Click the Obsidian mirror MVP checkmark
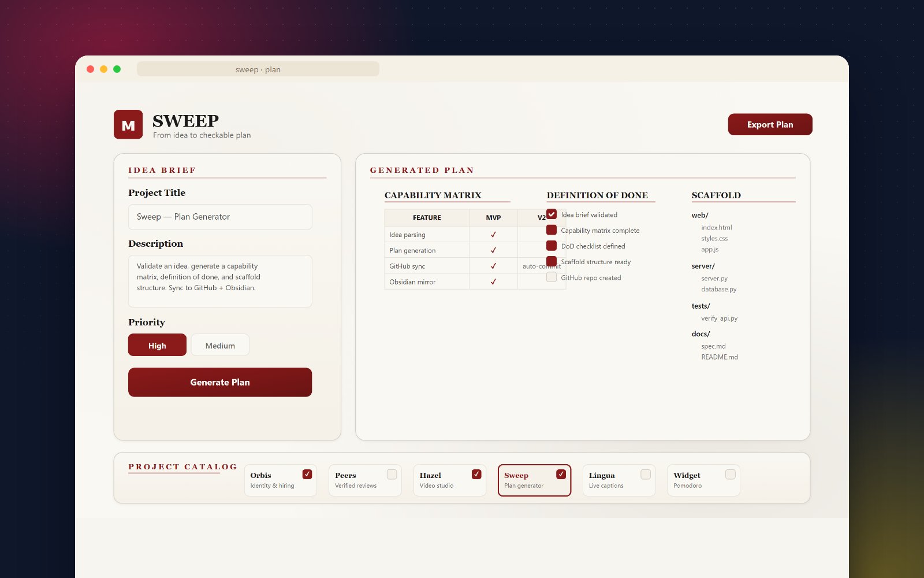The height and width of the screenshot is (578, 924). click(x=493, y=281)
